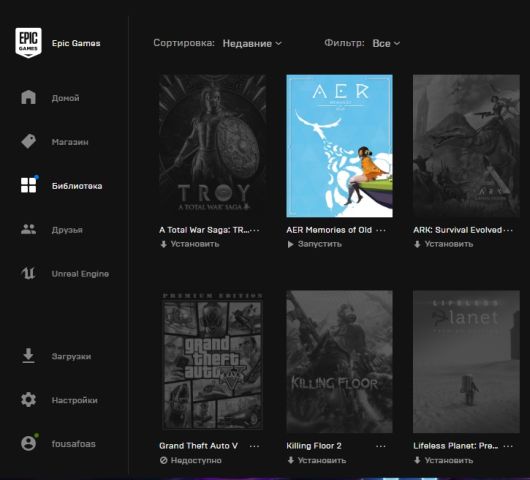Click the Друзья people icon
530x480 pixels.
point(28,230)
